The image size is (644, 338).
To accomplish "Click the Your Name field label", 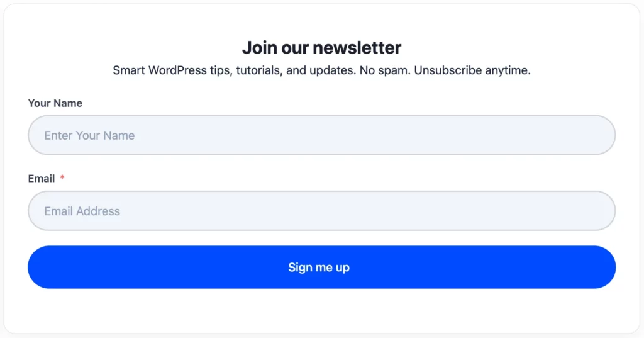I will [x=55, y=103].
